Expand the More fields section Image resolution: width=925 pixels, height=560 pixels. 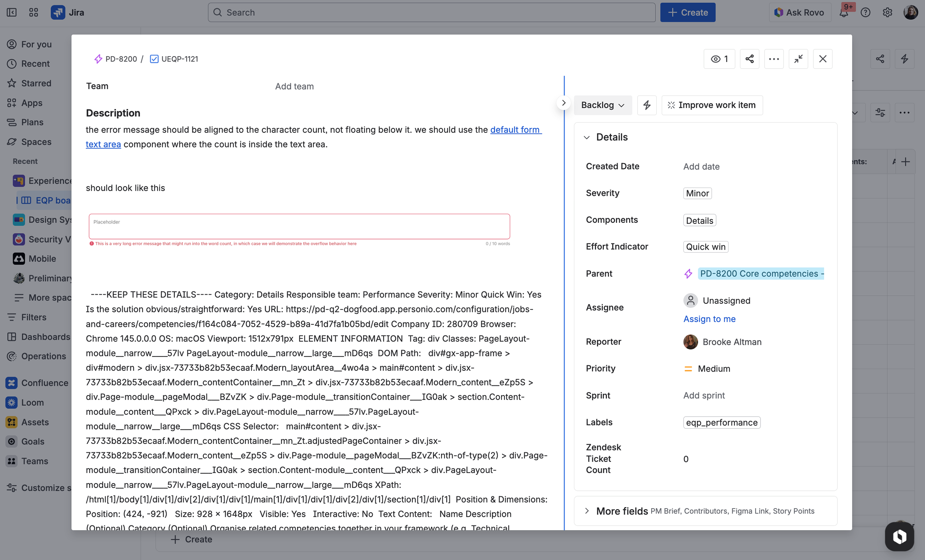[x=587, y=511]
